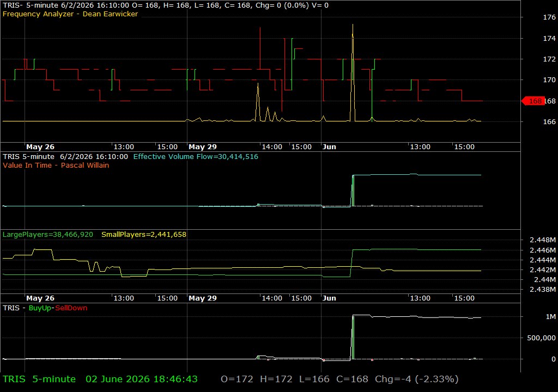558x392 pixels.
Task: Click Effective Volume Flow=30,414,516 readout
Action: (196, 156)
